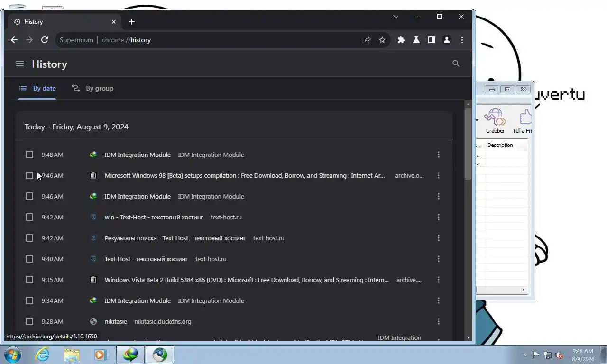607x364 pixels.
Task: Open actions menu for 9:48 AM IDM entry
Action: click(439, 155)
